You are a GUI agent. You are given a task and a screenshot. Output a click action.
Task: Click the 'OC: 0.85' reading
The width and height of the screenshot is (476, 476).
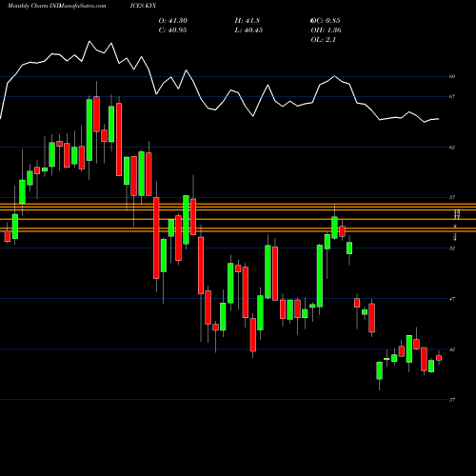tap(326, 21)
